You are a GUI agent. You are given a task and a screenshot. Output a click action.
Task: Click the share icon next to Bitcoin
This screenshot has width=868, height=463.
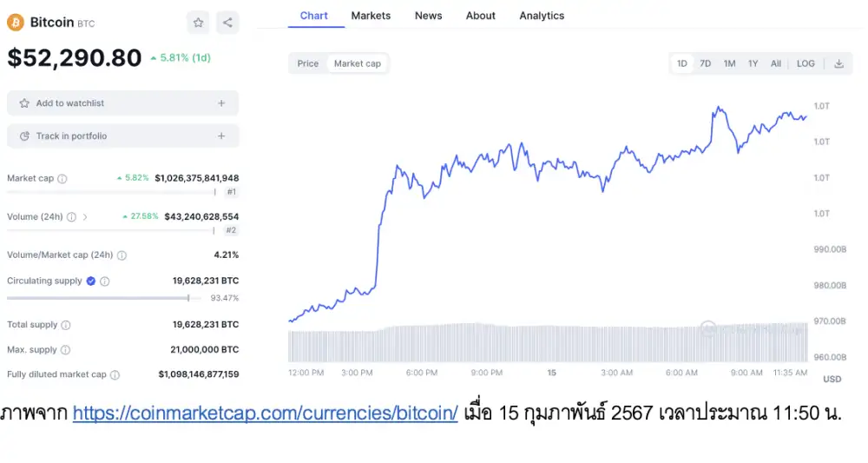click(227, 23)
